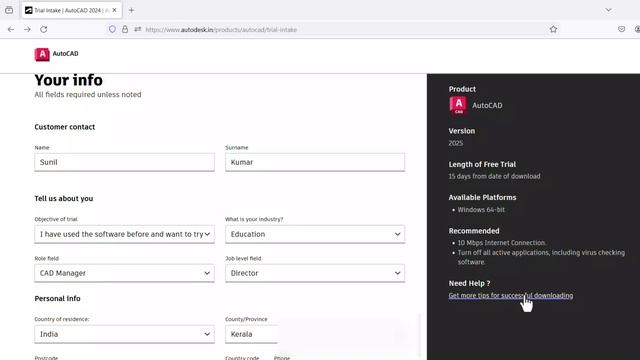Click the Customer contact section label
Screen dimensions: 640x360
tap(64, 127)
